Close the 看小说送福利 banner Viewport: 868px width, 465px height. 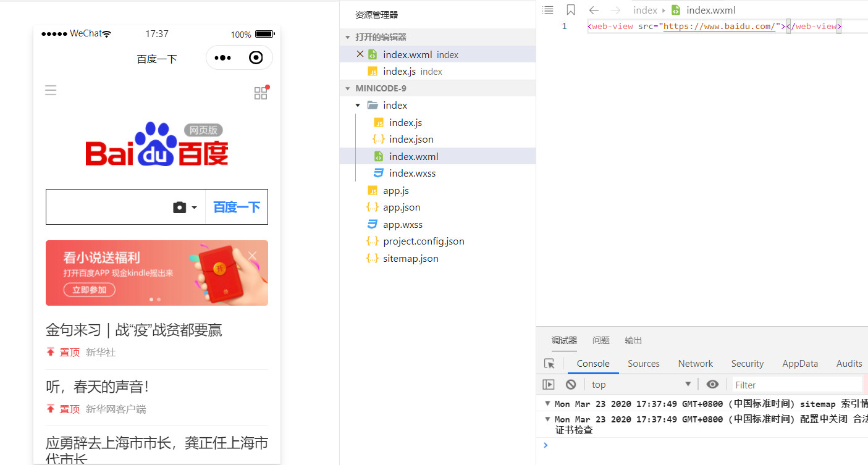pyautogui.click(x=252, y=256)
